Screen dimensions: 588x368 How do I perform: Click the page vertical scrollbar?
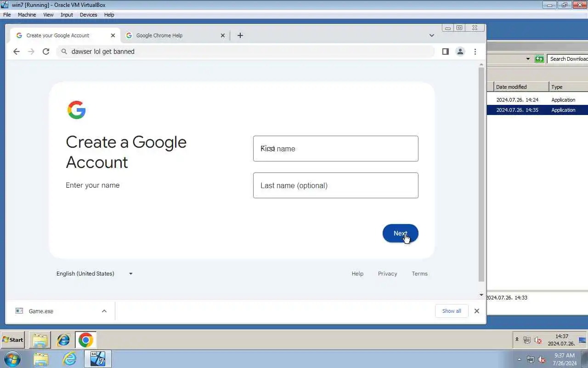click(x=481, y=174)
